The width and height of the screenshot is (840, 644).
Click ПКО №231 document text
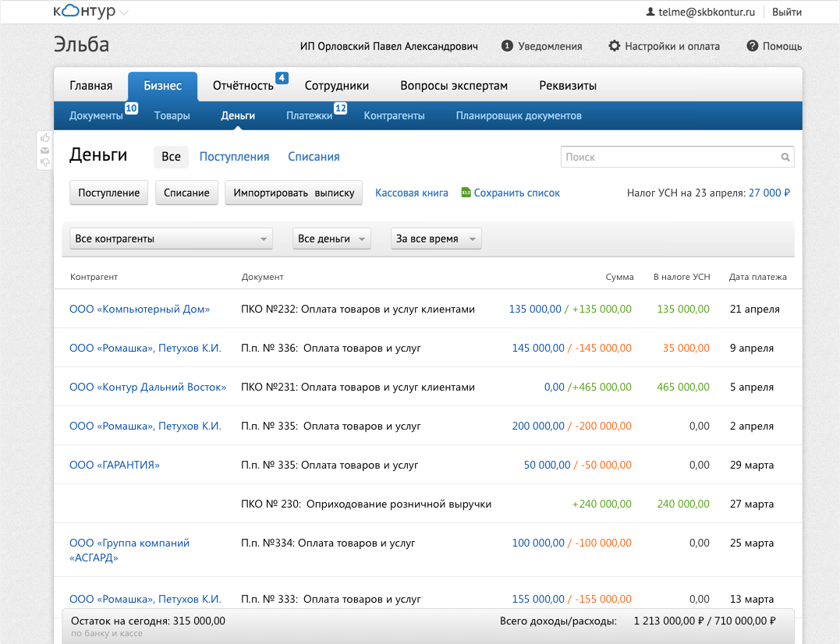358,387
